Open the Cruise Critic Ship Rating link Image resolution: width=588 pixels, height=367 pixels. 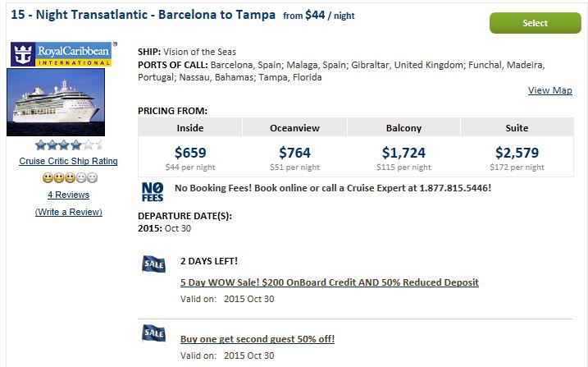[x=68, y=161]
